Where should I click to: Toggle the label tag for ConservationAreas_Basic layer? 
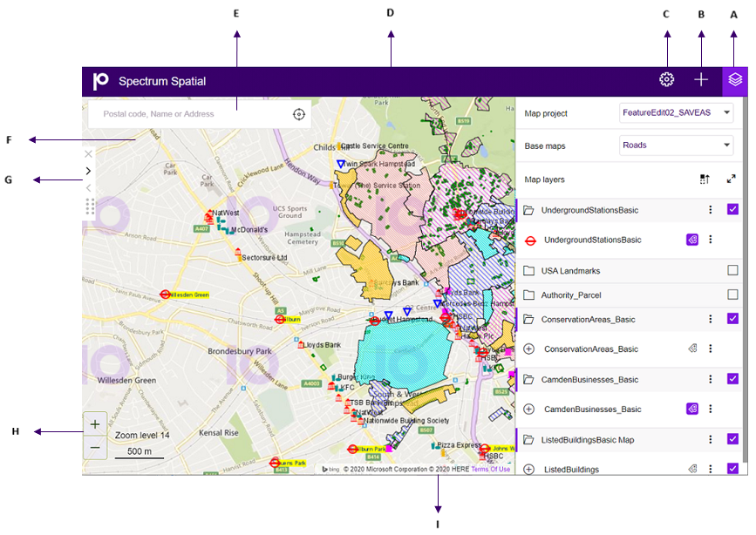click(692, 348)
